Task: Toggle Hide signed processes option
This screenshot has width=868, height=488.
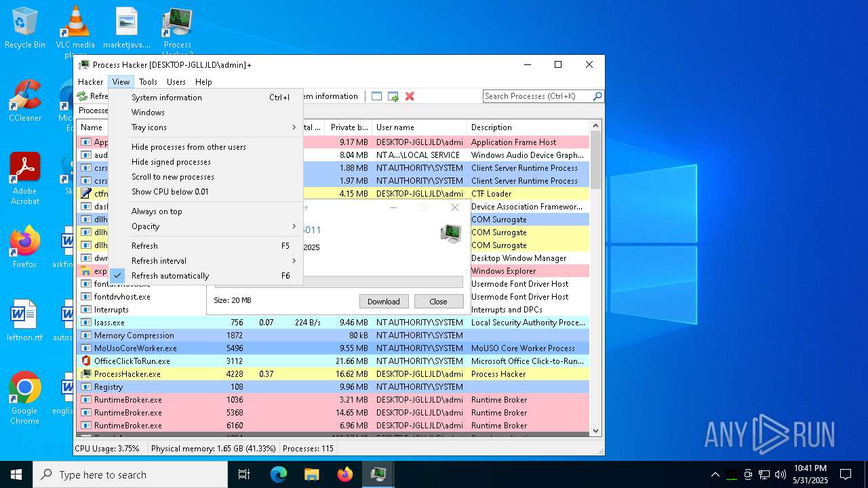Action: point(205,162)
